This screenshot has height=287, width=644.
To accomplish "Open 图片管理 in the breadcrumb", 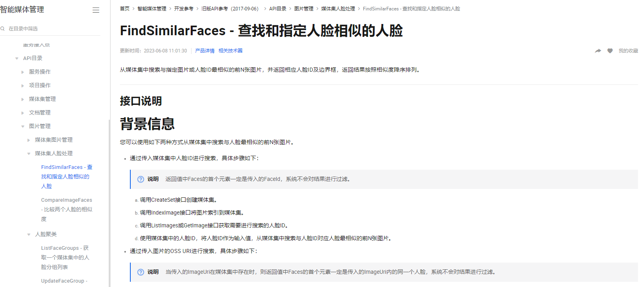I will point(304,9).
